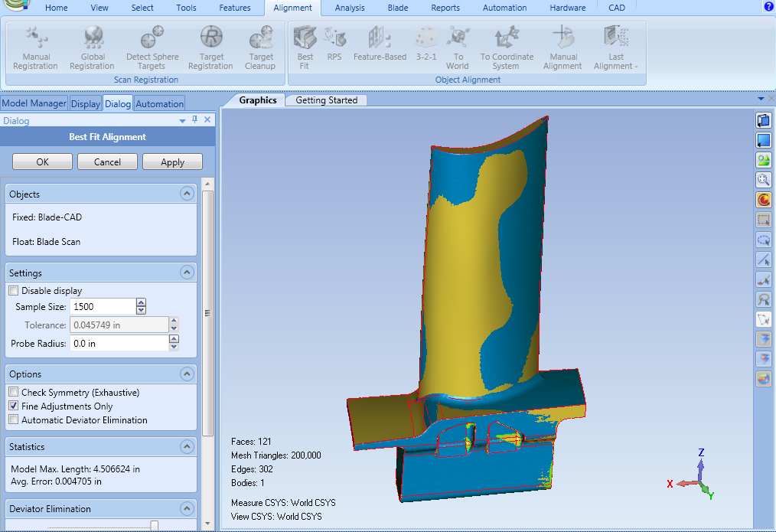
Task: Select the Target Registration tool
Action: click(210, 47)
